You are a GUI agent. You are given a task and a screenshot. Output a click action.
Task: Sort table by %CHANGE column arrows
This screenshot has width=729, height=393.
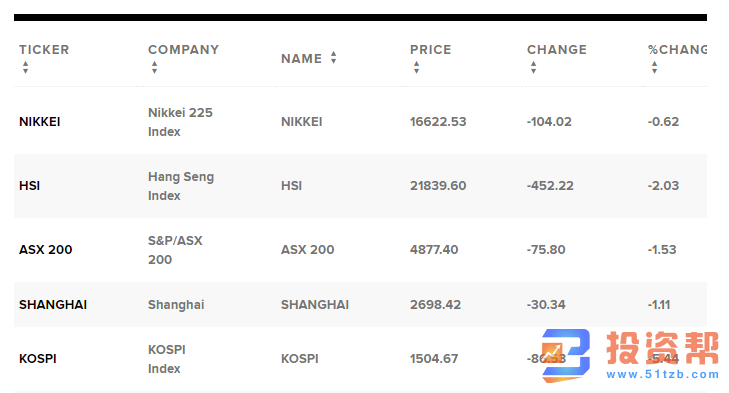pyautogui.click(x=655, y=67)
